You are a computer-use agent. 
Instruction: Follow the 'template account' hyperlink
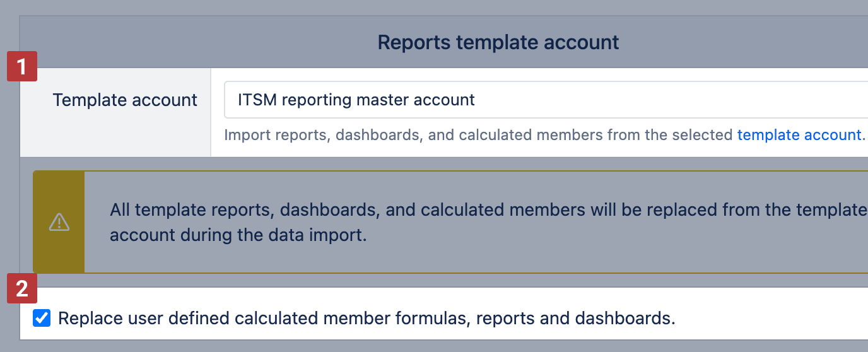(799, 134)
